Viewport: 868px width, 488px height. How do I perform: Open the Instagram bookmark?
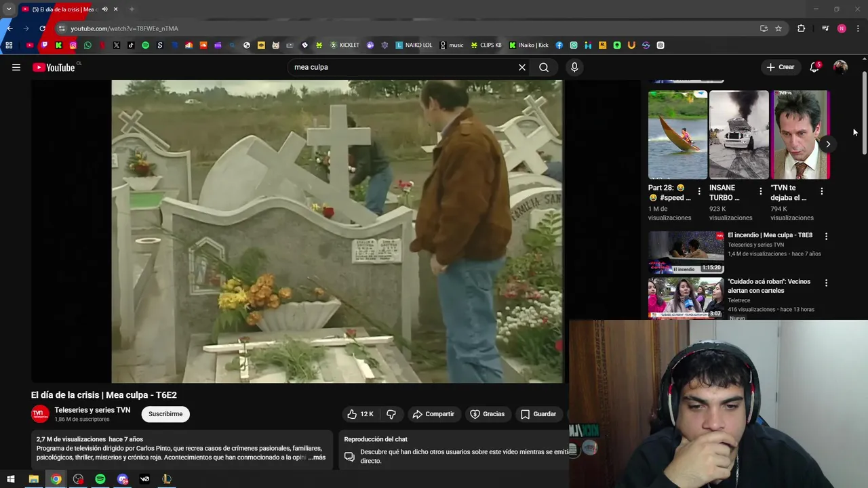point(73,45)
